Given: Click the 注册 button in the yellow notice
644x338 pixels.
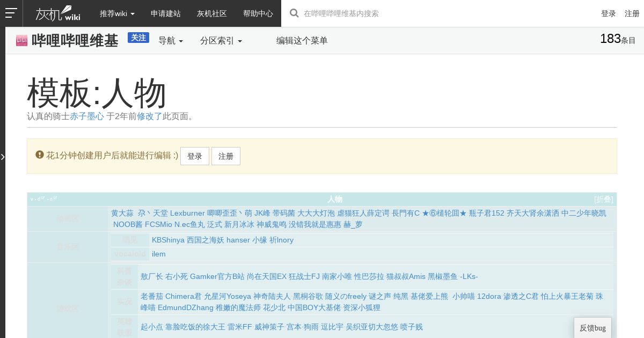Looking at the screenshot, I should [x=226, y=156].
